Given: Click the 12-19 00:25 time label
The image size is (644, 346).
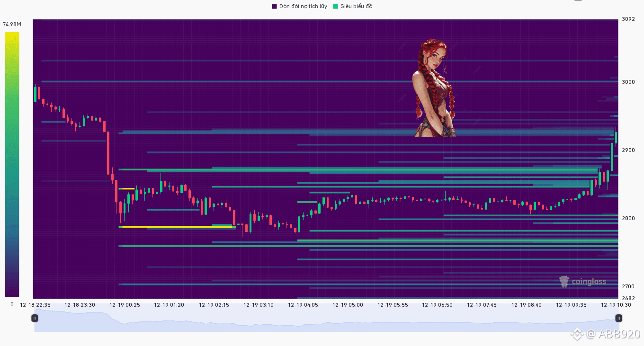Looking at the screenshot, I should [x=125, y=305].
